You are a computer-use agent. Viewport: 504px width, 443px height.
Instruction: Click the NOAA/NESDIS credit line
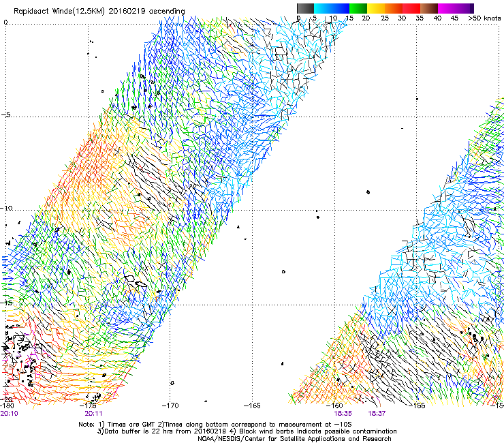[294, 439]
